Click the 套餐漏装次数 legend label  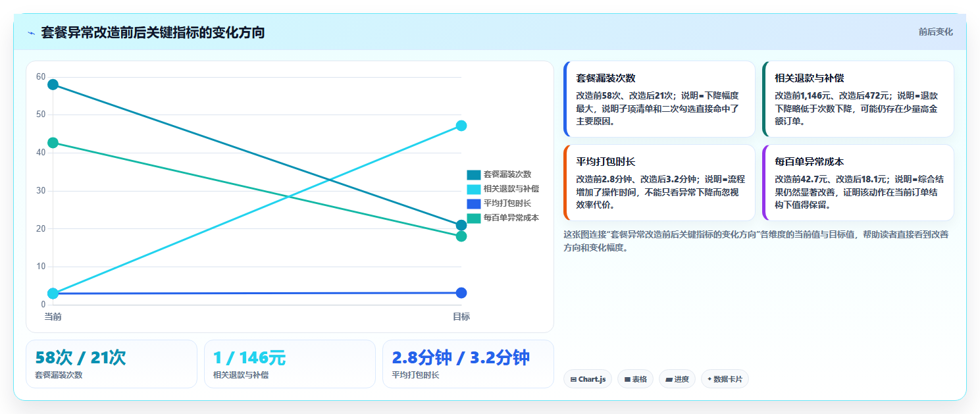click(x=507, y=174)
